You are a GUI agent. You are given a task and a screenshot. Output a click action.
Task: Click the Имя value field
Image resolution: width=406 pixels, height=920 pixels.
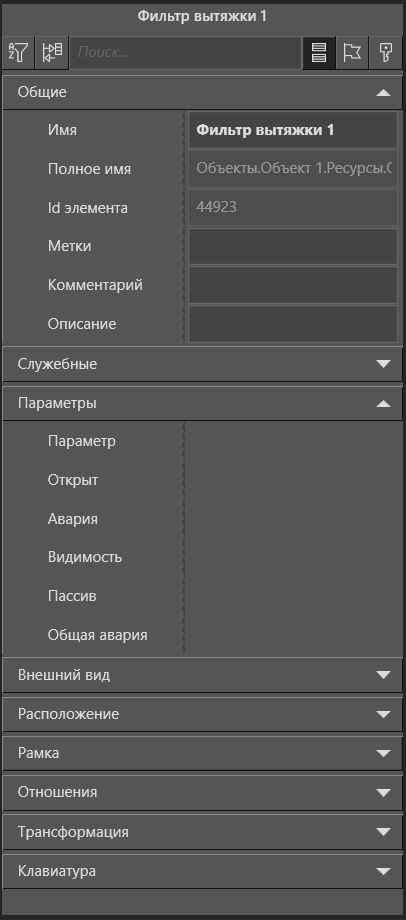tap(293, 130)
